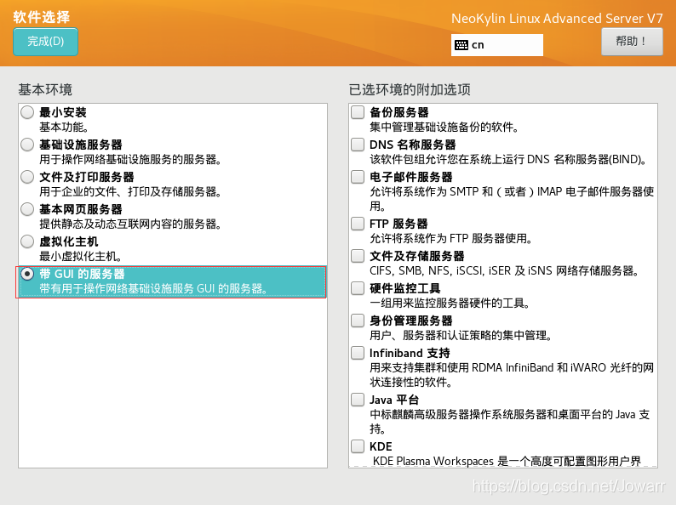The width and height of the screenshot is (676, 505).
Task: Click the 基本环境 section heading
Action: [x=45, y=90]
